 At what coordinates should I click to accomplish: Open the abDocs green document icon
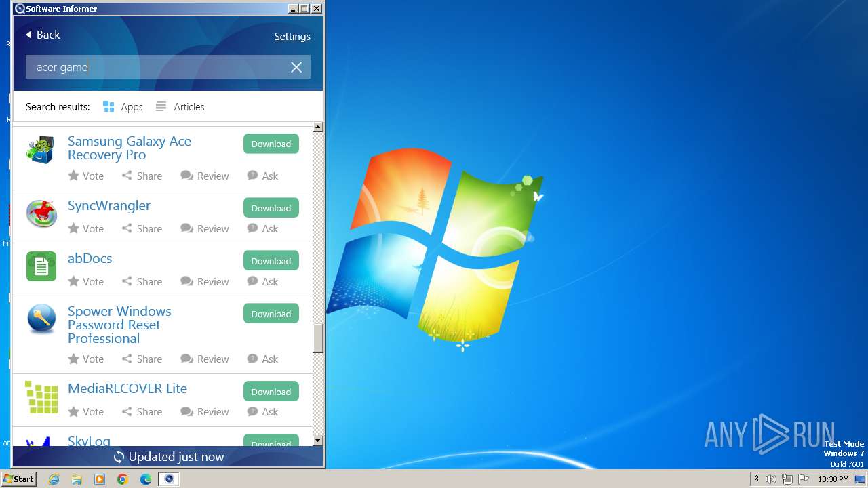click(x=41, y=266)
